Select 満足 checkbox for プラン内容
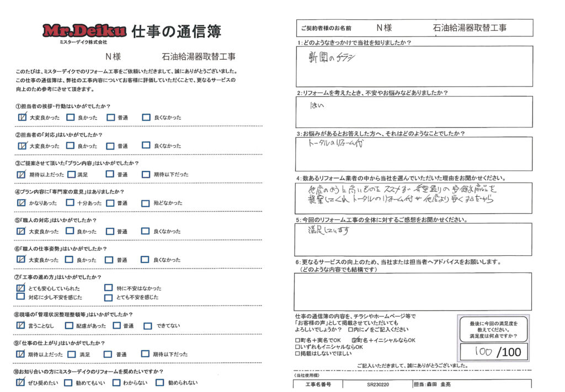This screenshot has height=392, width=565. [x=70, y=174]
